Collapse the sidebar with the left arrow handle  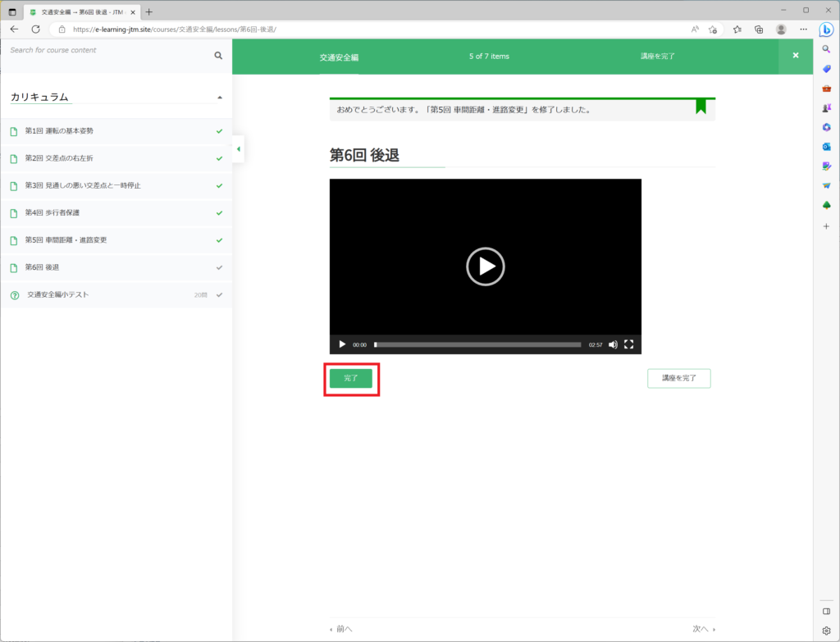(238, 149)
